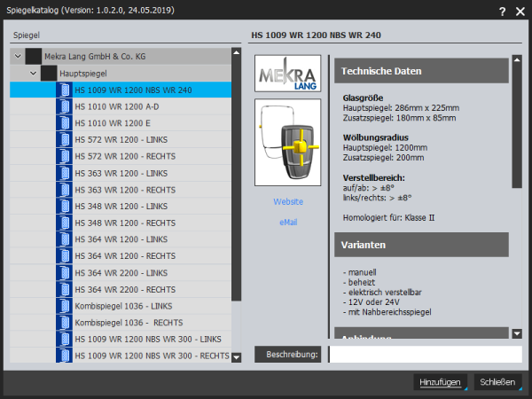Click the icon of HS 363 WR 1200 - LINKS

click(x=64, y=173)
